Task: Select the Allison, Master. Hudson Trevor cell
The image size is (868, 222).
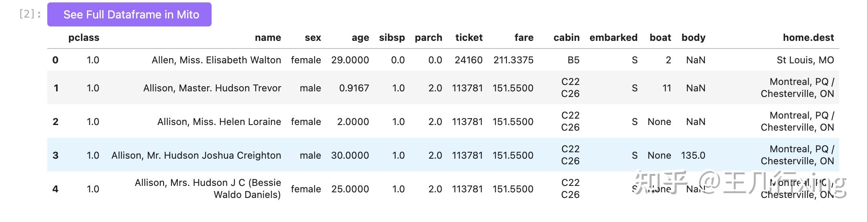Action: (212, 88)
